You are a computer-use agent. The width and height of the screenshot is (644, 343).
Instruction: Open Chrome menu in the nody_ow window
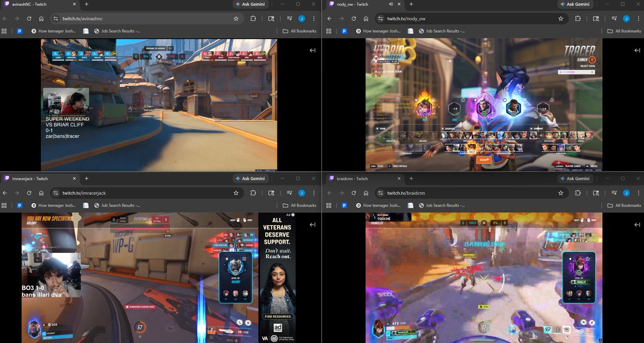click(638, 18)
